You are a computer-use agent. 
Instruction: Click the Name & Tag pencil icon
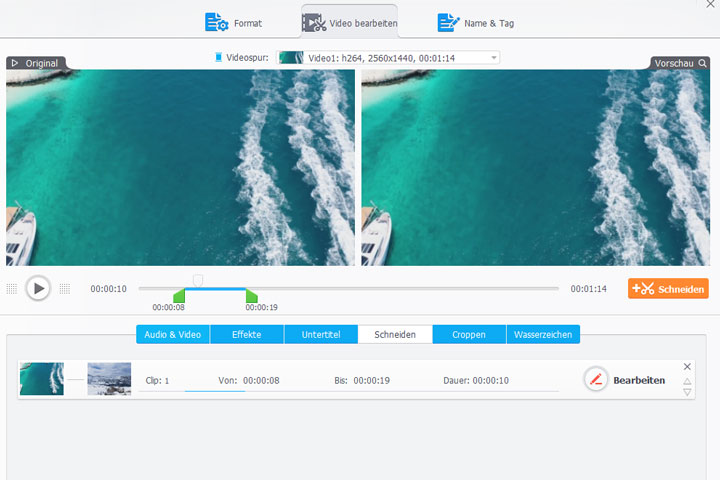(448, 23)
